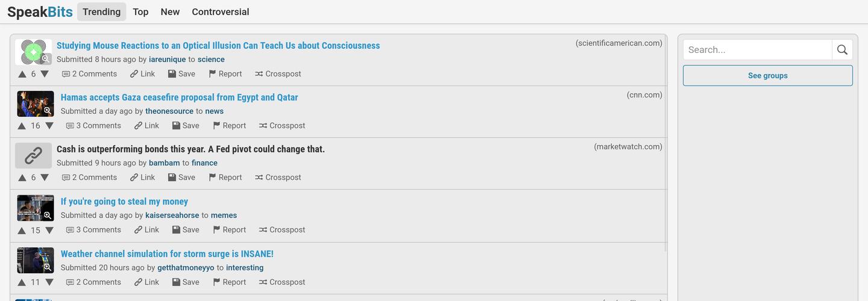Save the Cash outperforming bonds post

(181, 178)
